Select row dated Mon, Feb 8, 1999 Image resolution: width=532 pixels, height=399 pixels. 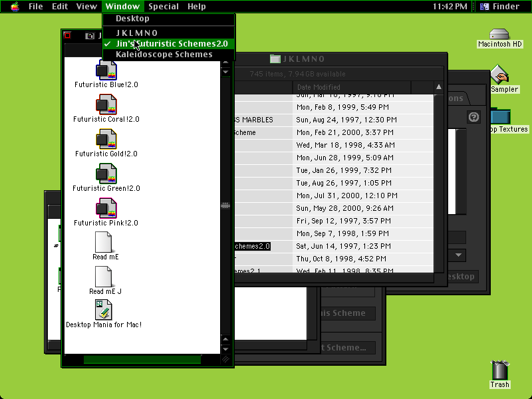click(x=334, y=107)
